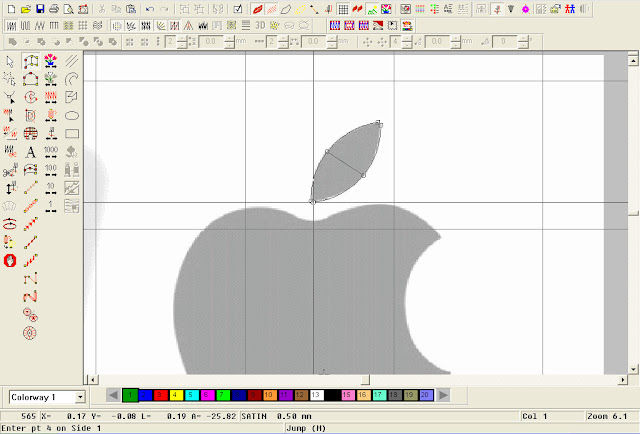Open a file with the yellow folder icon

[25, 9]
